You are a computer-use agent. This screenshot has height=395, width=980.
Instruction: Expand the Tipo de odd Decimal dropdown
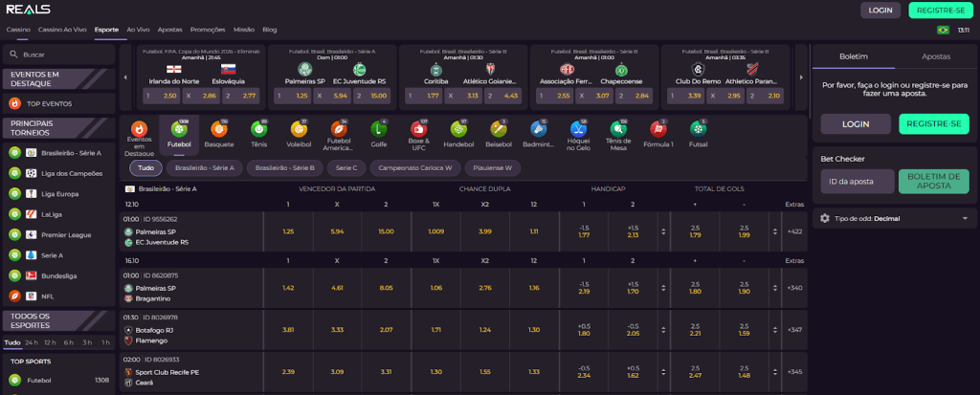click(x=895, y=219)
